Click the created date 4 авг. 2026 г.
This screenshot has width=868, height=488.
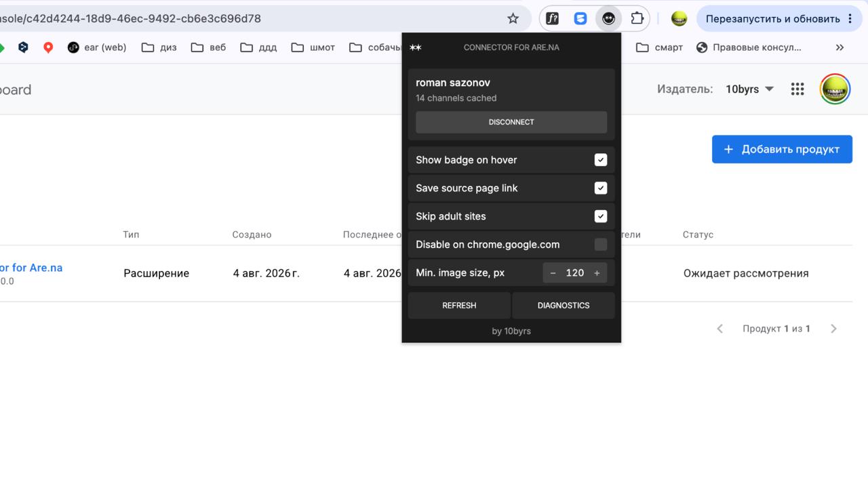coord(266,274)
